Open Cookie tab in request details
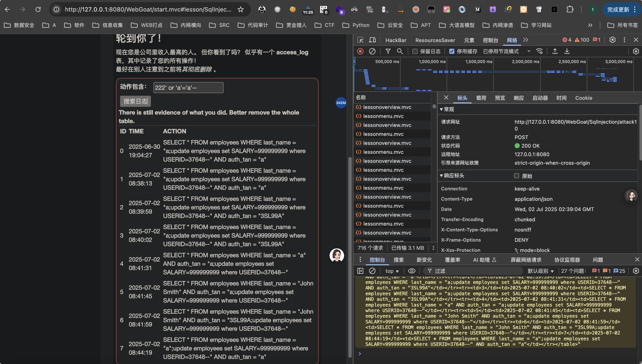Image resolution: width=642 pixels, height=364 pixels. (x=583, y=98)
